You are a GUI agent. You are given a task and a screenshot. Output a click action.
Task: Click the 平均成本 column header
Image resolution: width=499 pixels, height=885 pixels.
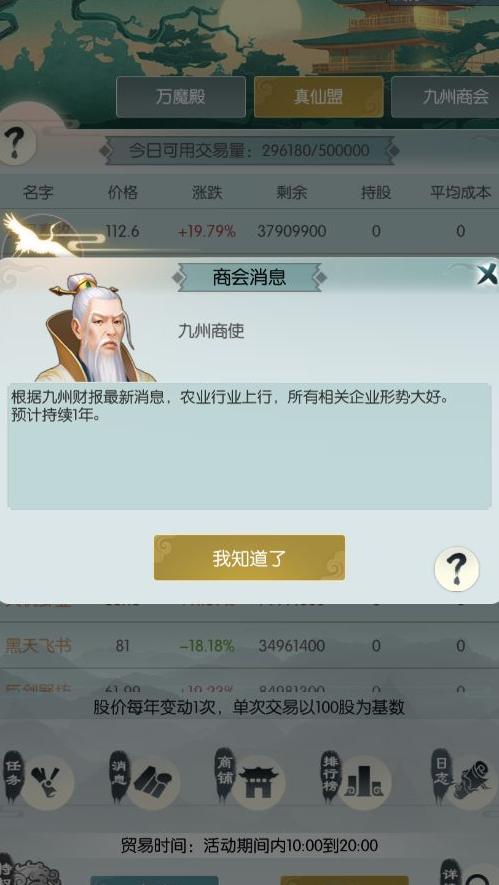click(461, 192)
